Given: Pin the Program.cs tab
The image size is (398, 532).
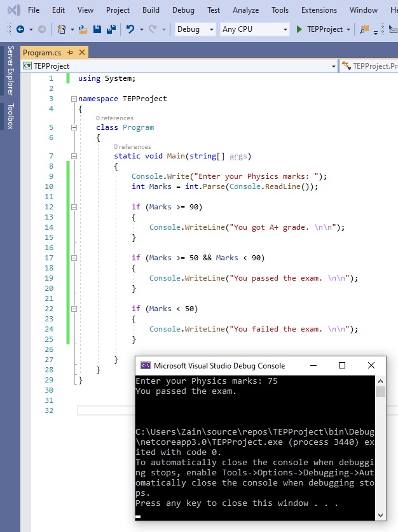Looking at the screenshot, I should tap(70, 52).
